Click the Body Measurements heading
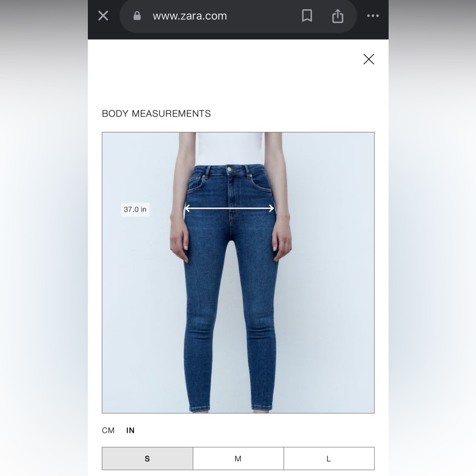The height and width of the screenshot is (476, 476). click(x=156, y=114)
